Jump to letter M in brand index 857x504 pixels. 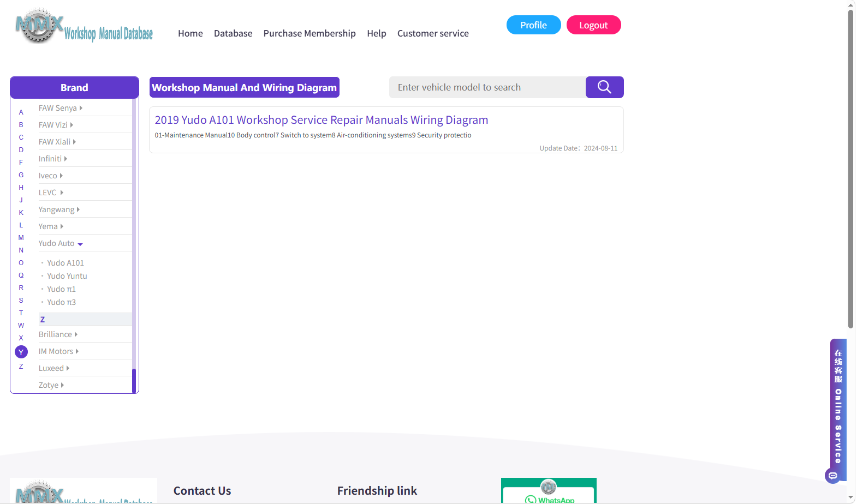pos(21,238)
